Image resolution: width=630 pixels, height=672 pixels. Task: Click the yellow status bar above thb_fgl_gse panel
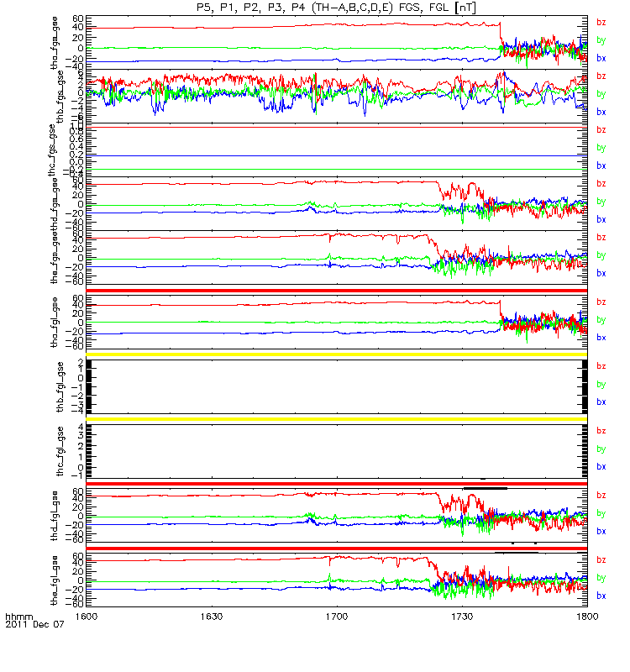(x=337, y=354)
